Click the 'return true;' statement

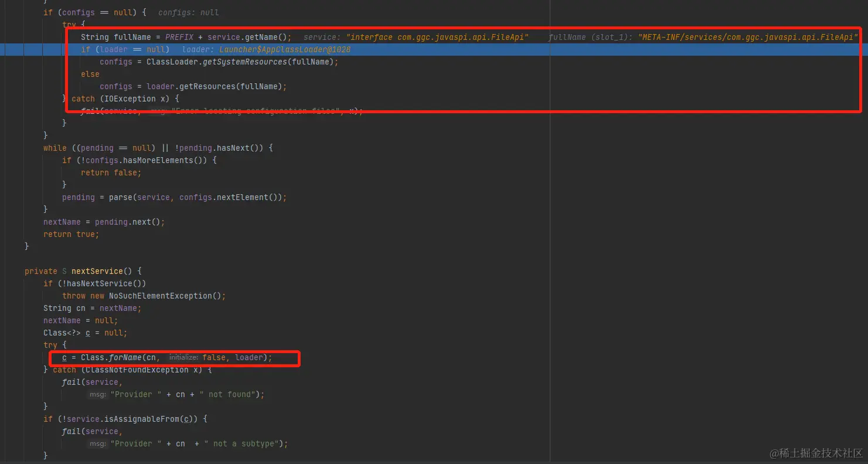72,234
